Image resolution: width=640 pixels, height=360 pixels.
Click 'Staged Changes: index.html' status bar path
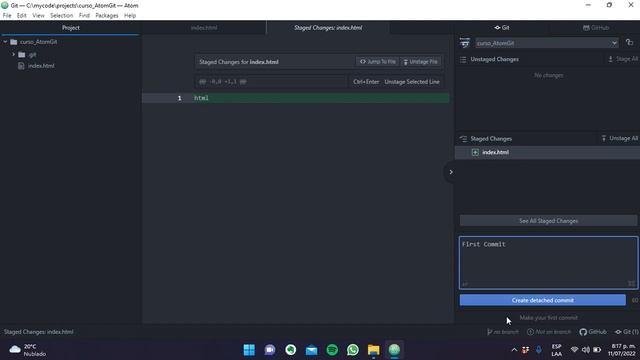click(x=39, y=332)
